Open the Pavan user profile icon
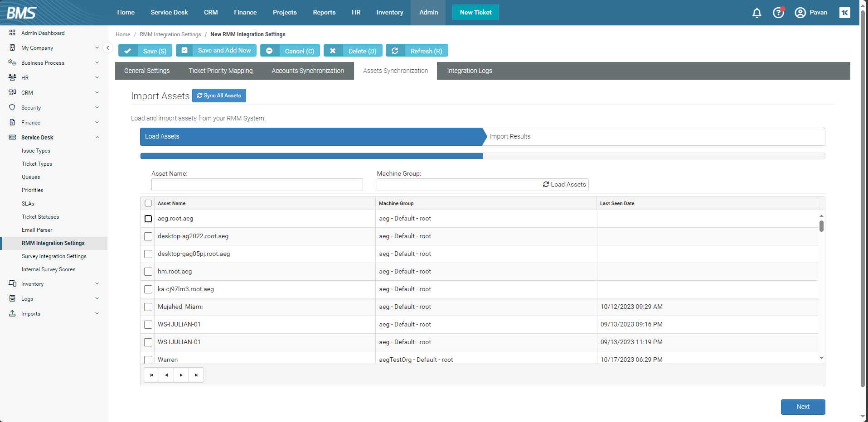The width and height of the screenshot is (868, 422). tap(800, 13)
